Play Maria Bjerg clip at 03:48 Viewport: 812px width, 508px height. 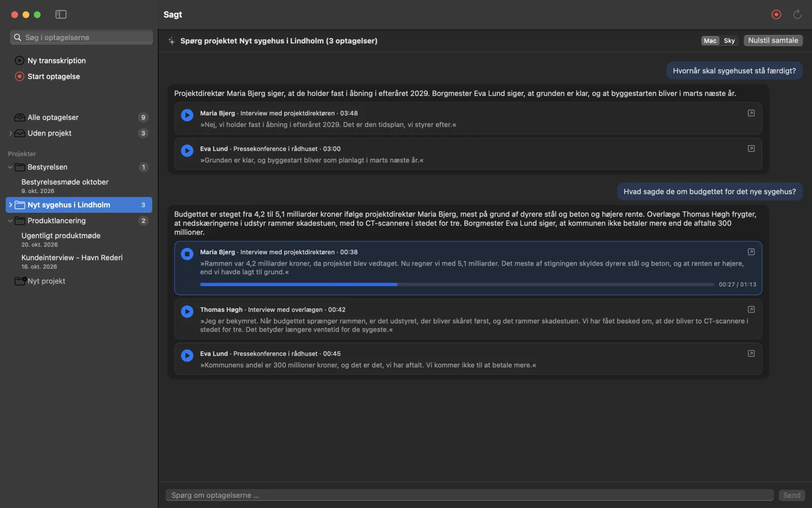(187, 115)
